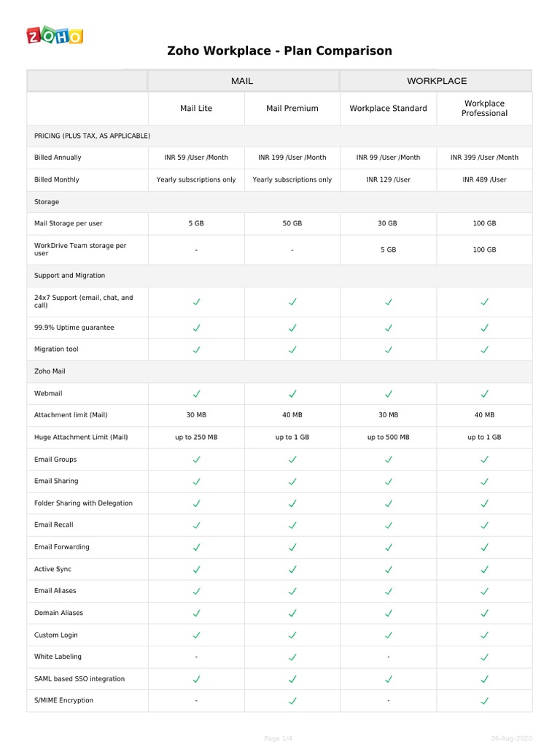Click the Zoho logo
560x747 pixels.
pos(55,36)
